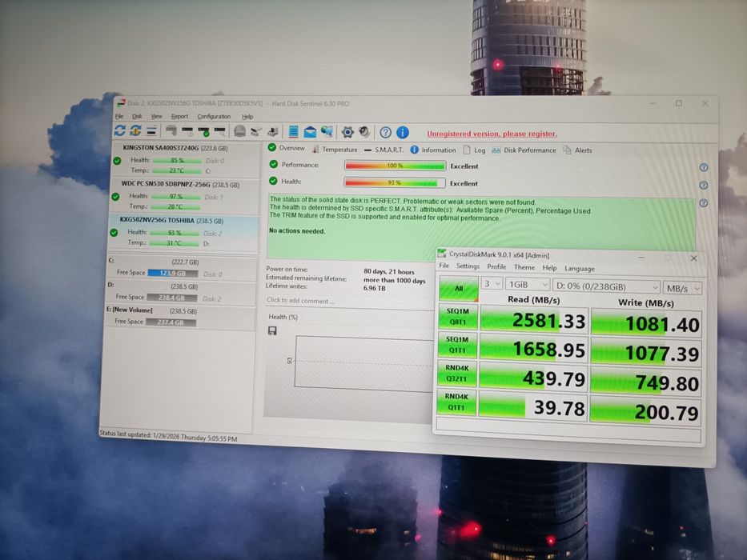Viewport: 747px width, 560px height.
Task: Open test size dropdown showing 1GiB
Action: 528,284
